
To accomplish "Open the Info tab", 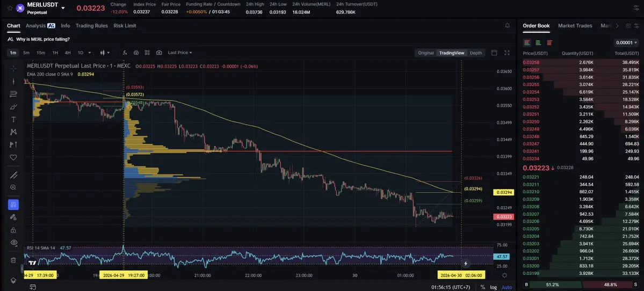I will tap(66, 25).
